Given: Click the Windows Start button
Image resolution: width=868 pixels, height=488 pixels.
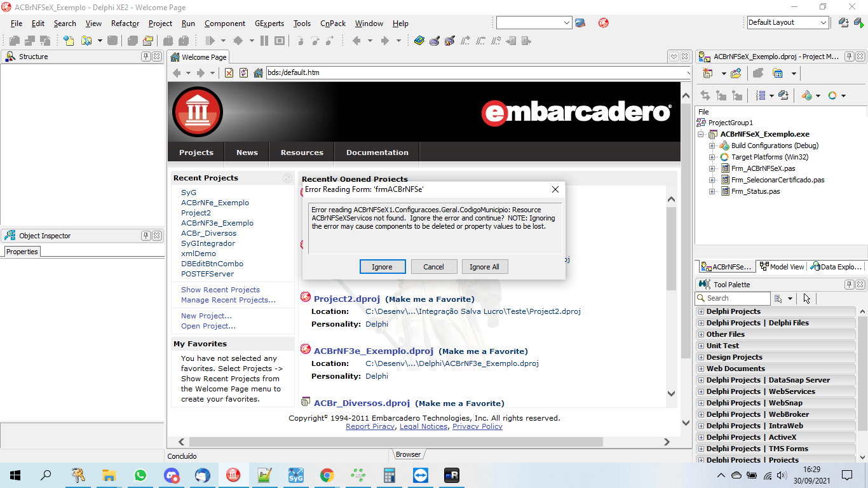Looking at the screenshot, I should [x=15, y=475].
